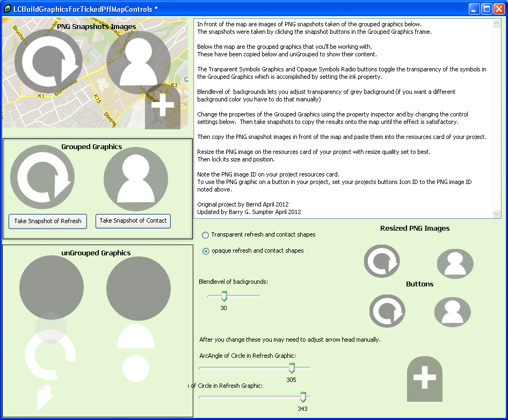The height and width of the screenshot is (420, 508).
Task: Click Take Snapshot of Refresh button
Action: click(x=48, y=222)
